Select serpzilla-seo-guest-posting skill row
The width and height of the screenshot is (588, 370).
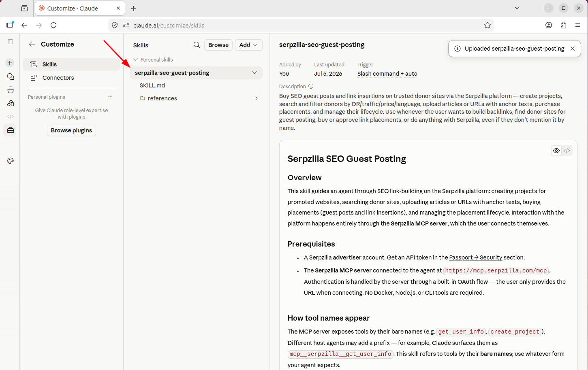(196, 73)
